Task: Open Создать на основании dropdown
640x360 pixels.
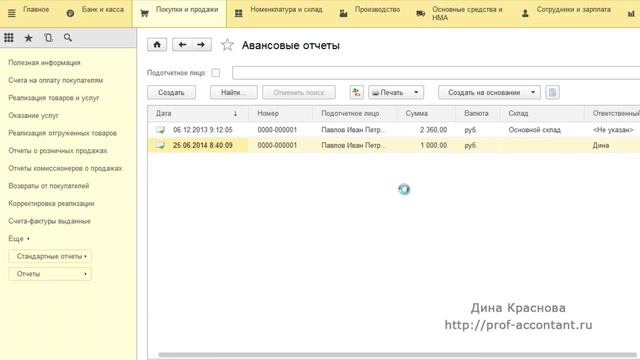Action: coord(489,93)
